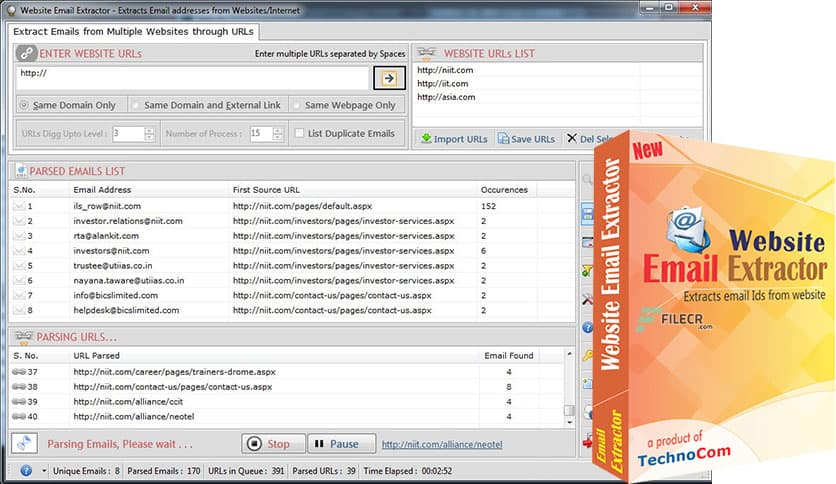Viewport: 836px width, 484px height.
Task: Click envelope icon of info@bicslimited.com row
Action: tap(19, 295)
